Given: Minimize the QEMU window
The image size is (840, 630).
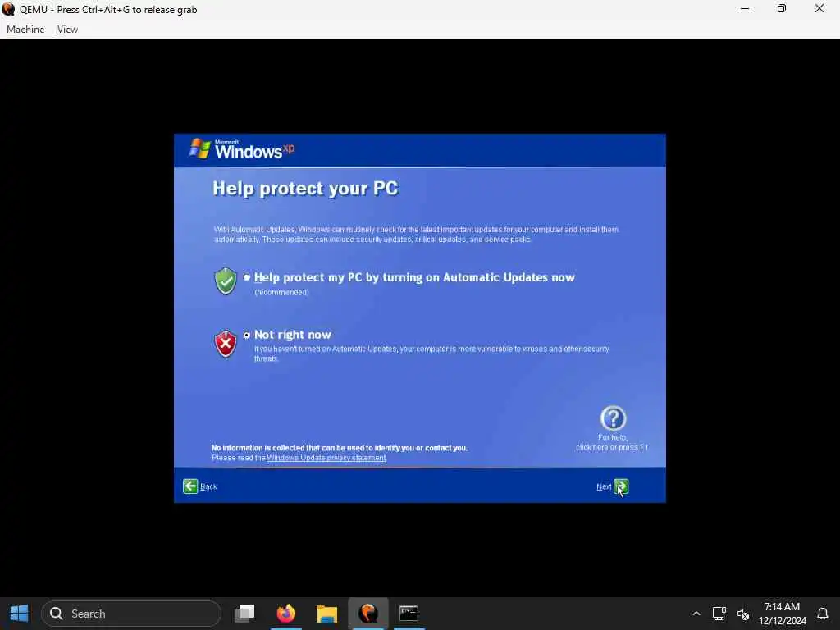Looking at the screenshot, I should tap(745, 9).
